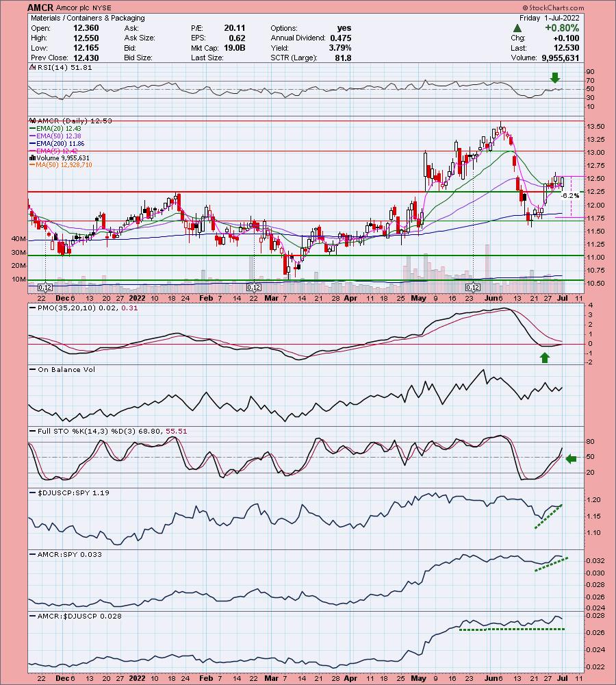Click the PMO(35,20,10) indicator label

[x=84, y=308]
